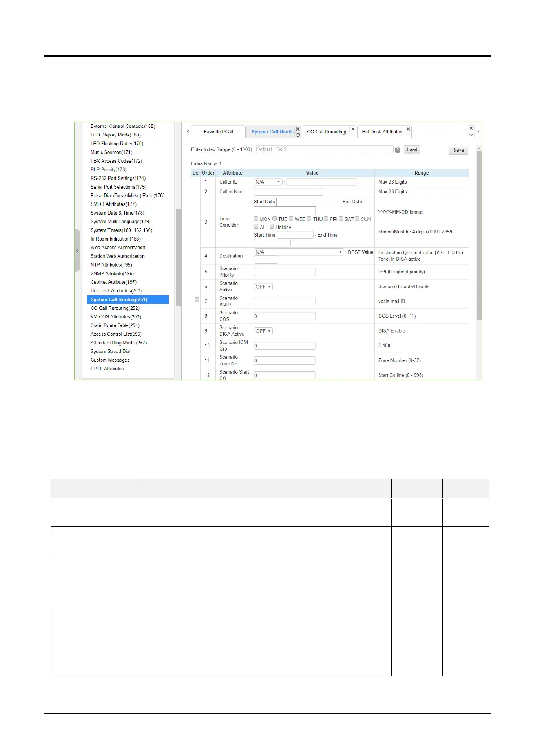Open the Caller ID type dropdown
This screenshot has width=535, height=756.
coord(268,182)
